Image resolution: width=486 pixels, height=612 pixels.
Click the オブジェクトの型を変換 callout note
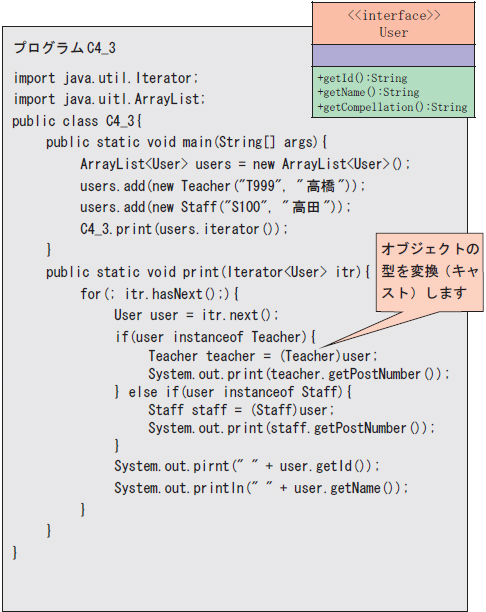click(429, 272)
